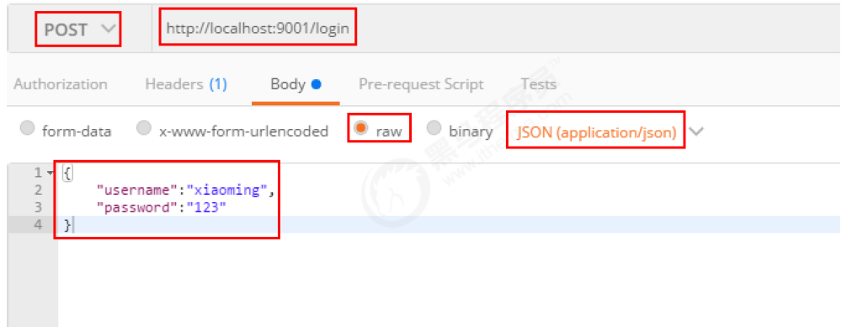The width and height of the screenshot is (868, 327).
Task: Select the form-data radio button
Action: 27,129
